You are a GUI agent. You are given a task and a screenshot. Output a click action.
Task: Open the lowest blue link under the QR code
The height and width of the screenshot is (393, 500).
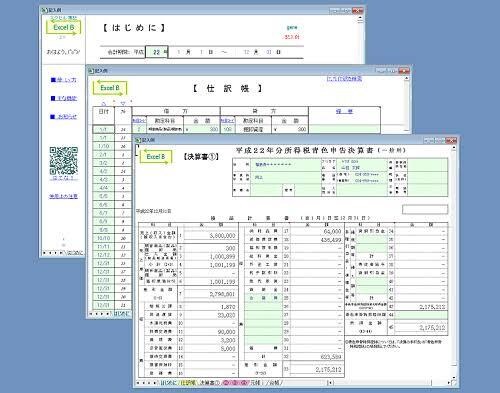click(x=63, y=196)
